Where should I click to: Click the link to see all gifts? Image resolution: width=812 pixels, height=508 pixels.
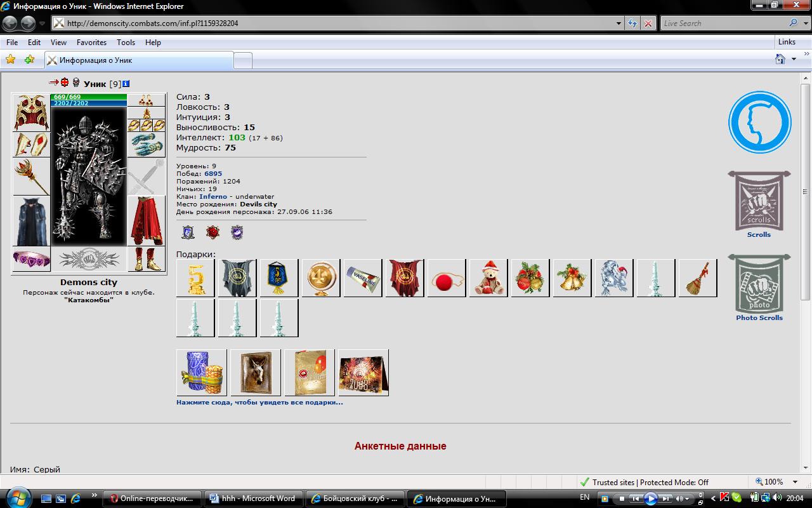[259, 402]
